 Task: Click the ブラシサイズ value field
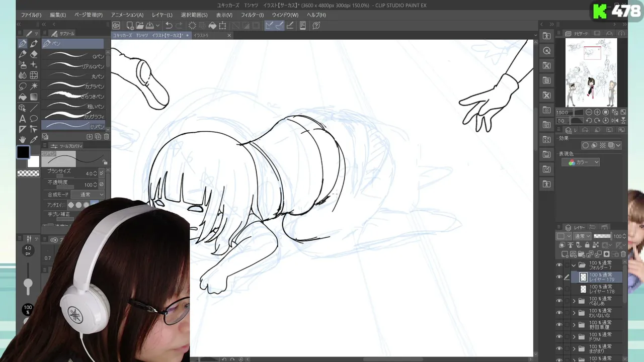coord(89,173)
